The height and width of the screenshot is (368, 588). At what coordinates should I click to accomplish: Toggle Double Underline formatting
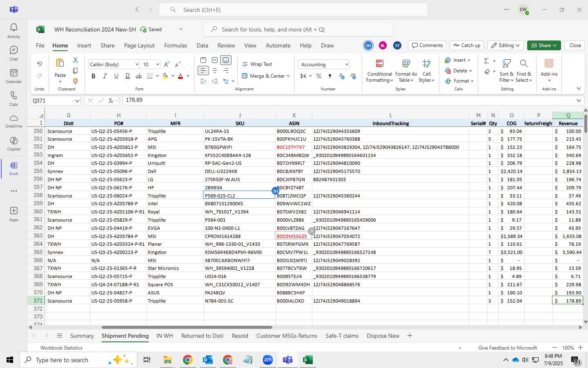[128, 76]
